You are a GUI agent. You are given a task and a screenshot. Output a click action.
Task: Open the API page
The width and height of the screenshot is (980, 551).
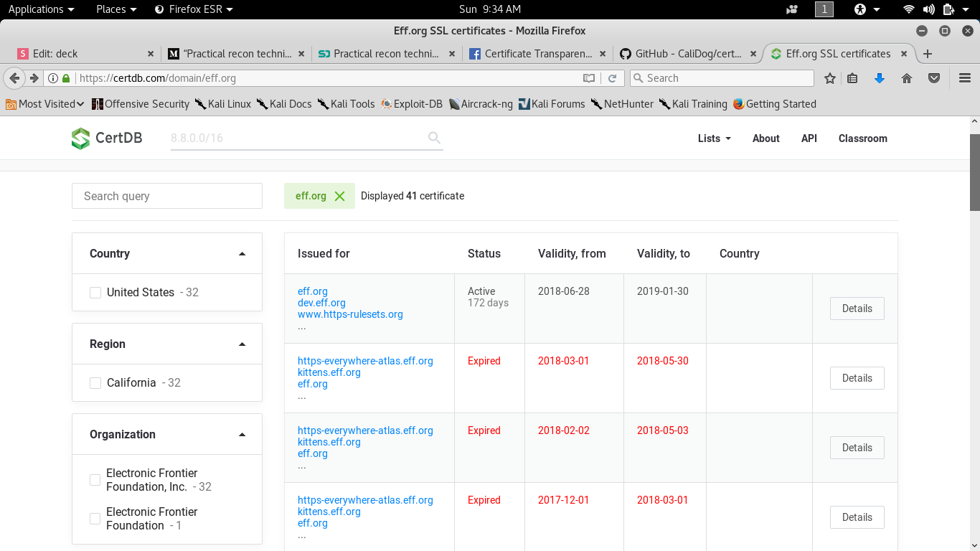(809, 138)
